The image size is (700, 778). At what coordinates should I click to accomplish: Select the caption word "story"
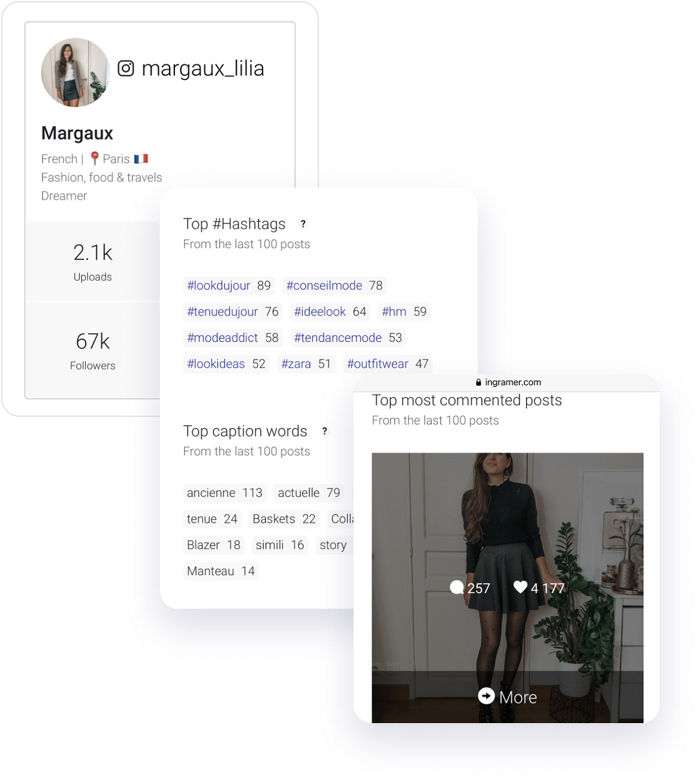334,545
